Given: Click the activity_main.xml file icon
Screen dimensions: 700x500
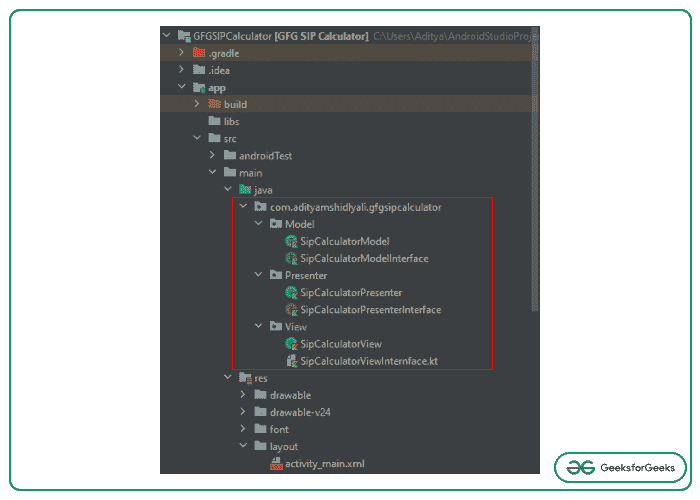Looking at the screenshot, I should (x=276, y=464).
